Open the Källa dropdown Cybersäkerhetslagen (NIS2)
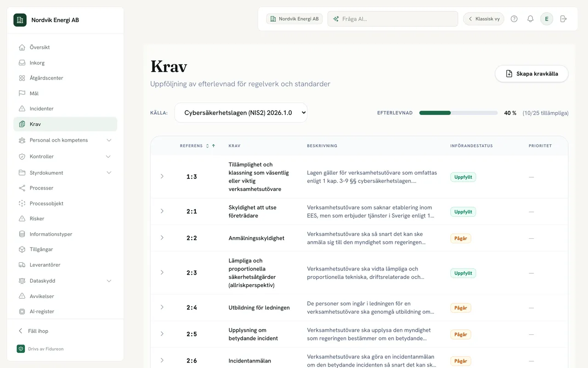The image size is (588, 368). 241,113
